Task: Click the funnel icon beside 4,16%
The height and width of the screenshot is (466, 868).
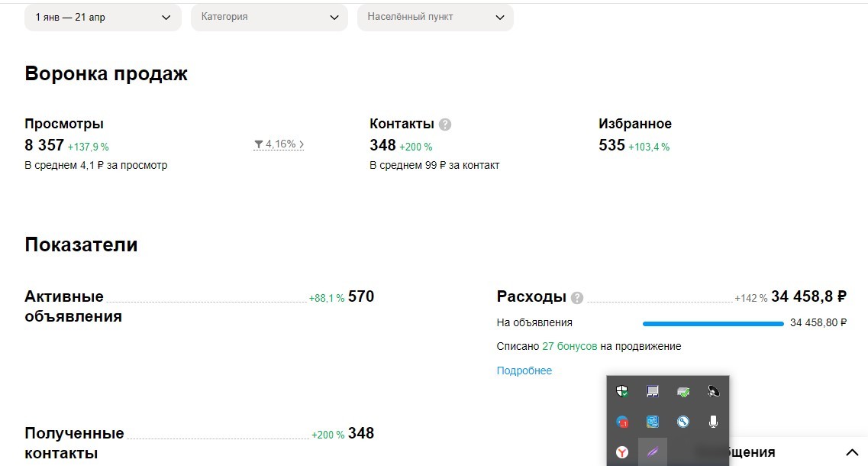Action: coord(259,144)
